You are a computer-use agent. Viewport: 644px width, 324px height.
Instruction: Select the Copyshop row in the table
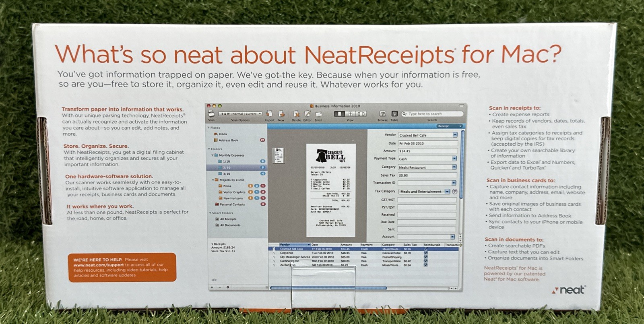[x=364, y=253]
